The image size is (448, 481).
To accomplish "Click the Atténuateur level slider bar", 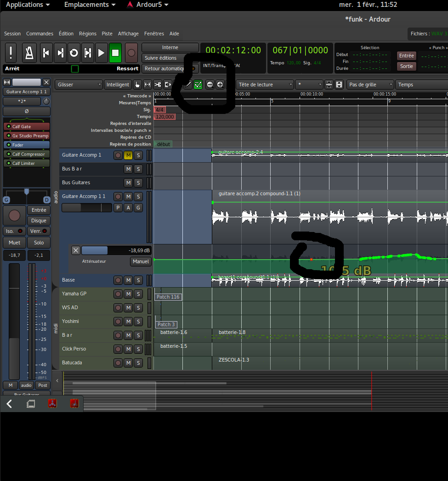I will pos(116,250).
